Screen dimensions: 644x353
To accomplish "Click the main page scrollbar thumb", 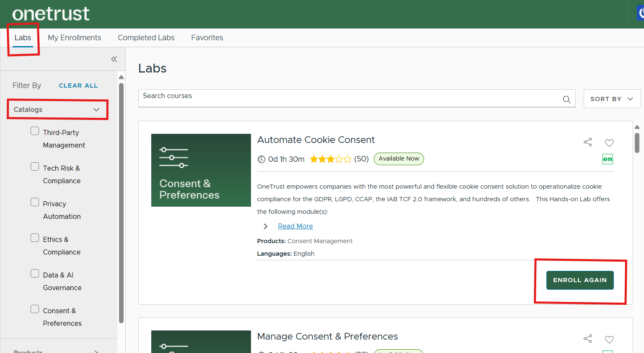I will click(637, 143).
